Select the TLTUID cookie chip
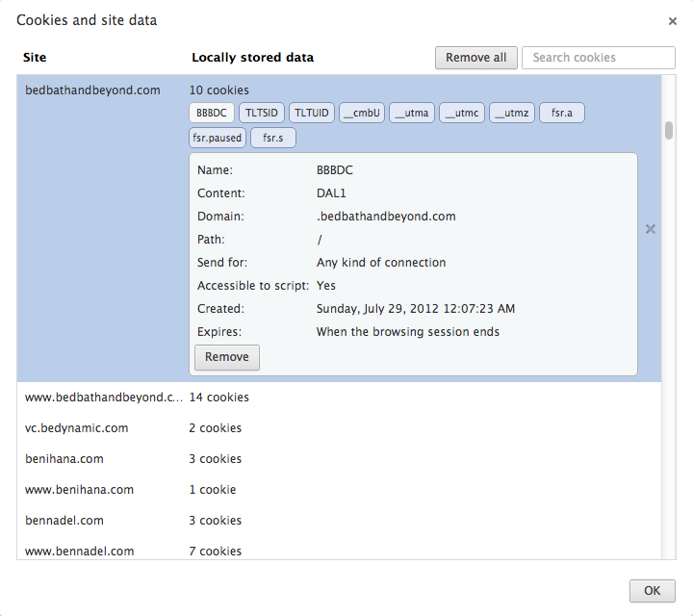Screen dimensions: 693x616 pyautogui.click(x=312, y=113)
